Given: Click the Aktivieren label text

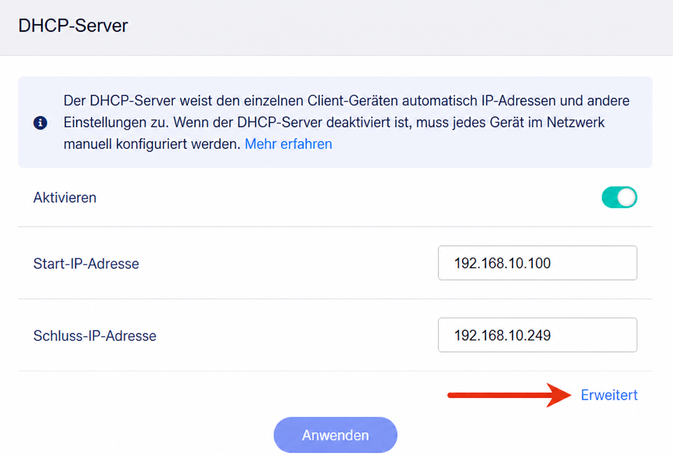Looking at the screenshot, I should coord(65,198).
